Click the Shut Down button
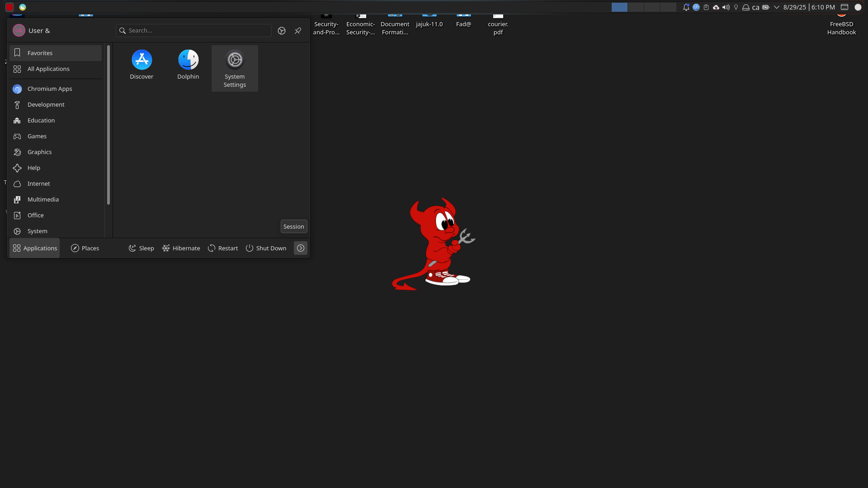The height and width of the screenshot is (488, 868). click(266, 248)
